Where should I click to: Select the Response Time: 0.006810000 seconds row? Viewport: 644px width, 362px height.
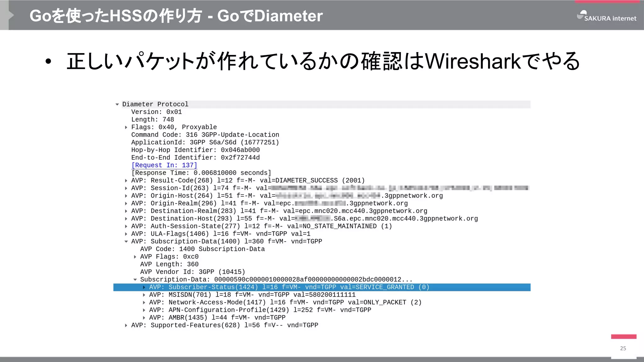(x=201, y=173)
